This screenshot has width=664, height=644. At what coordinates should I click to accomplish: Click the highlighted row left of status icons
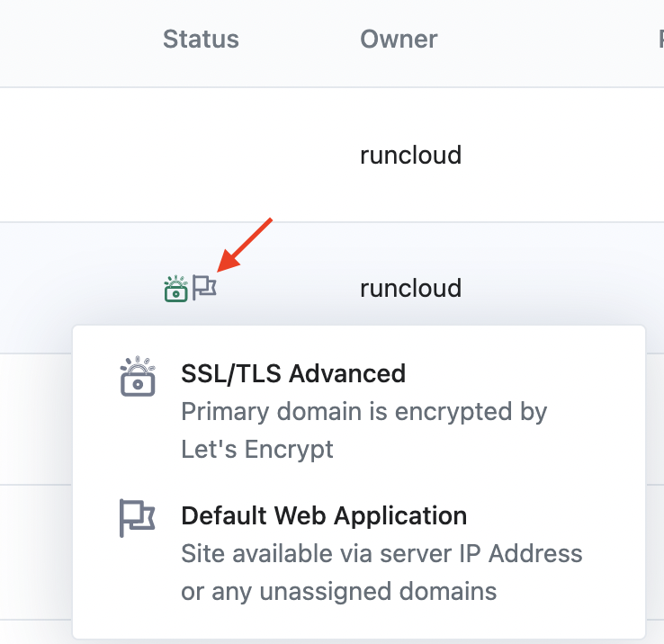(x=81, y=288)
